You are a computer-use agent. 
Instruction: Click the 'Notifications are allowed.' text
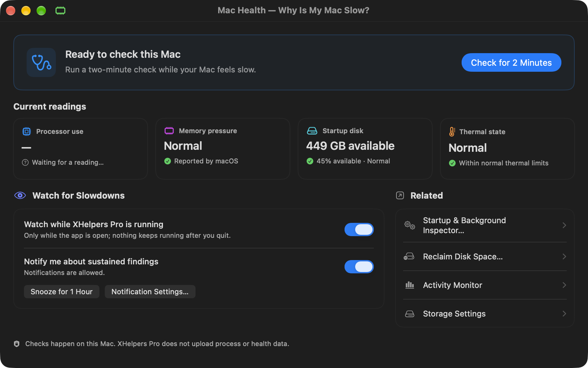pos(64,273)
